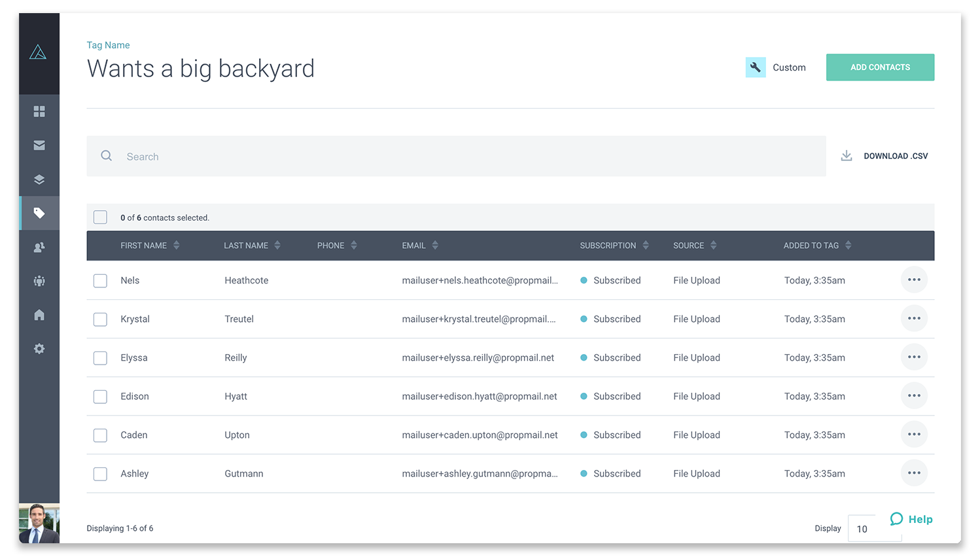Open the stacked layers sidebar icon
The width and height of the screenshot is (980, 557).
[x=39, y=179]
